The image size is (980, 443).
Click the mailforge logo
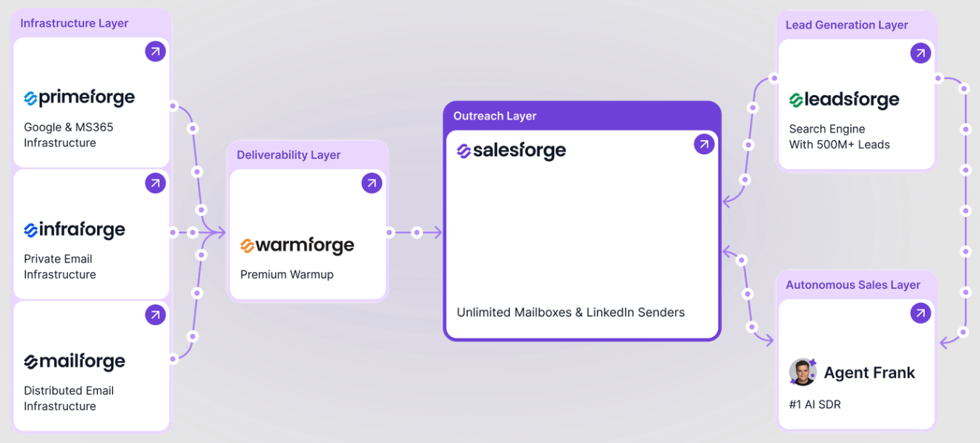click(74, 362)
